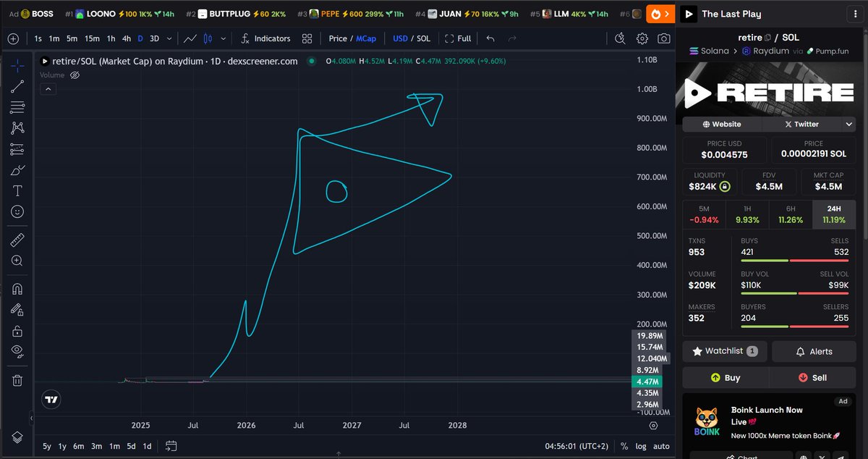The image size is (868, 459).
Task: Toggle the log scale button
Action: coord(641,446)
